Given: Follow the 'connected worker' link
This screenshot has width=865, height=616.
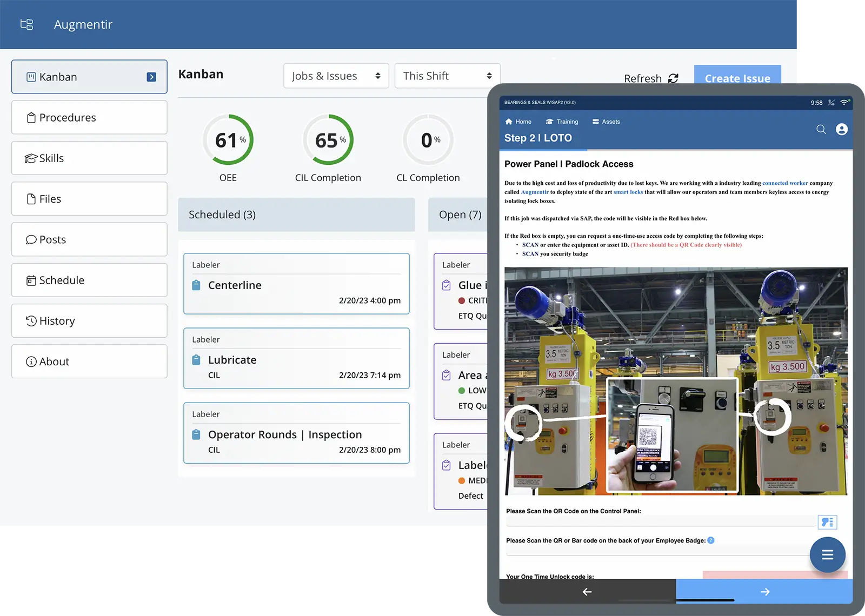Looking at the screenshot, I should [x=785, y=183].
